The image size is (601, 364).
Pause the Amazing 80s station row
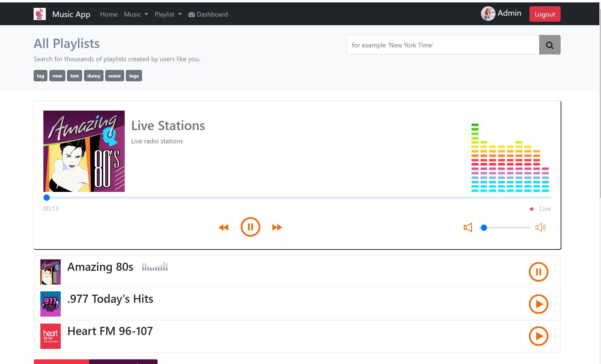(538, 272)
